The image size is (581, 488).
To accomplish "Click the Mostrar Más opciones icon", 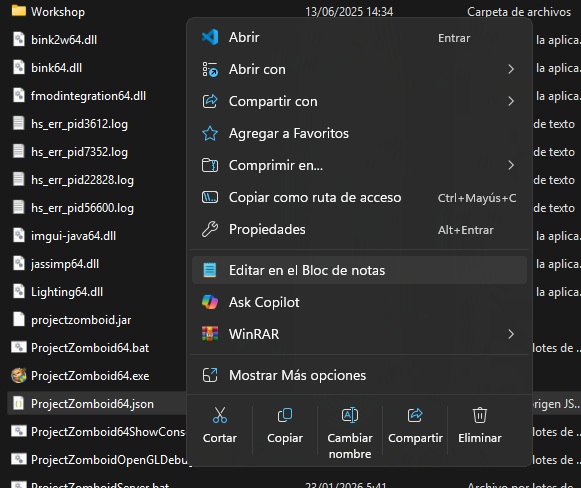I will tap(210, 375).
